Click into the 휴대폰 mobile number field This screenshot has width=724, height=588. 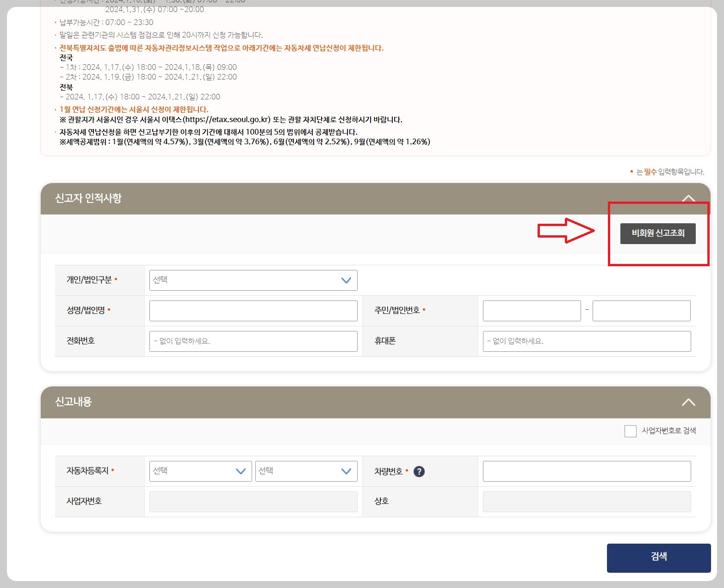point(586,341)
